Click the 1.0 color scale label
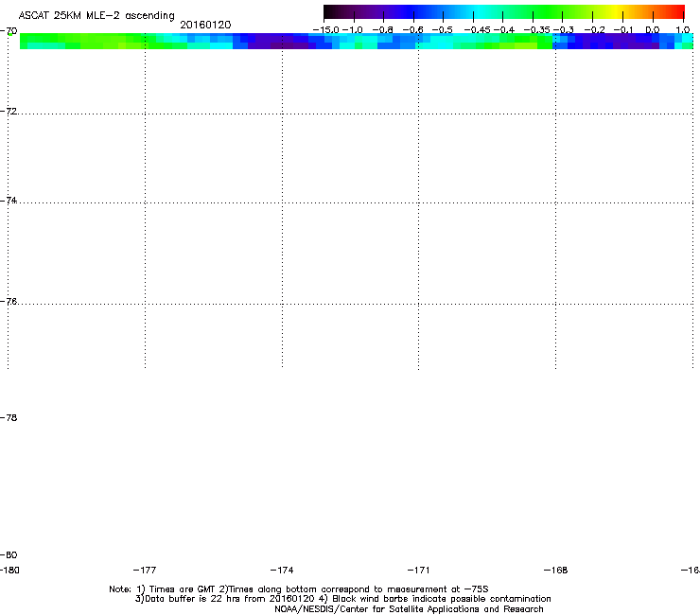Screen dimensions: 700x615 tap(683, 30)
